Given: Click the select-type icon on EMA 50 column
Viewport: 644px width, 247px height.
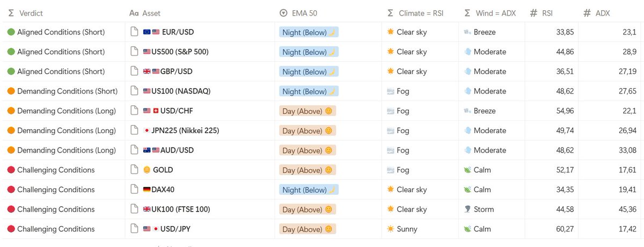Looking at the screenshot, I should (x=283, y=13).
